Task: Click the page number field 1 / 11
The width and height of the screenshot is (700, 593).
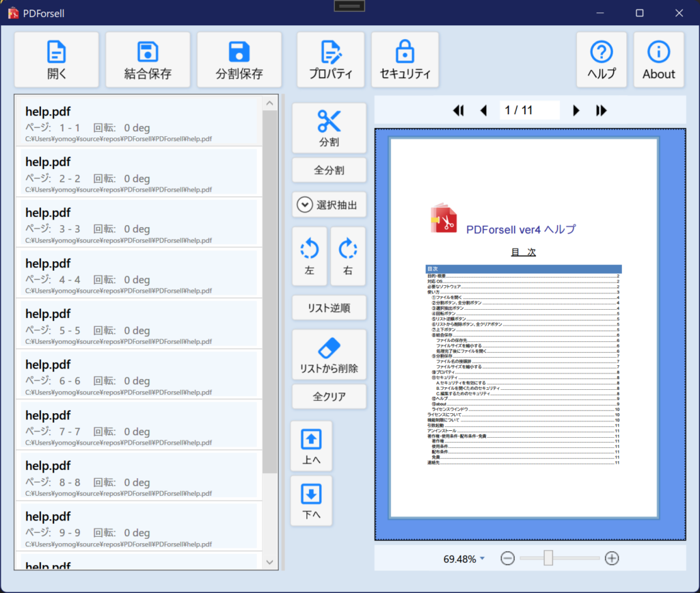Action: pyautogui.click(x=530, y=110)
